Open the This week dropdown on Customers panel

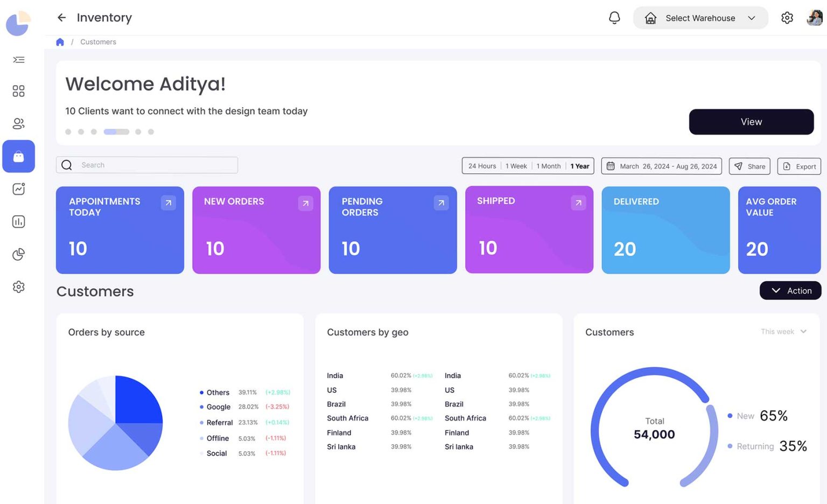pos(783,332)
